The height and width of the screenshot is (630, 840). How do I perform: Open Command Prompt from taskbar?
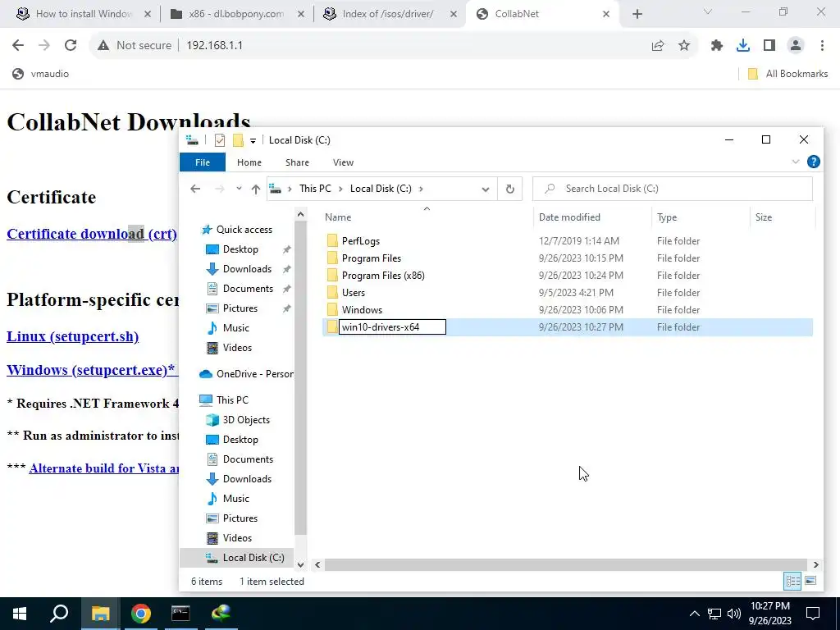180,614
